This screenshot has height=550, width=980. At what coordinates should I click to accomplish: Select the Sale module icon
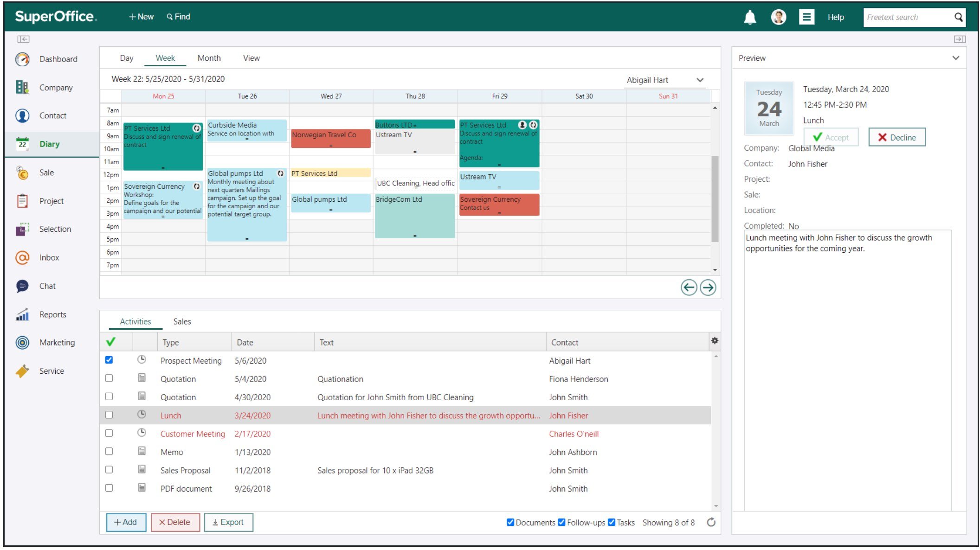[x=21, y=172]
